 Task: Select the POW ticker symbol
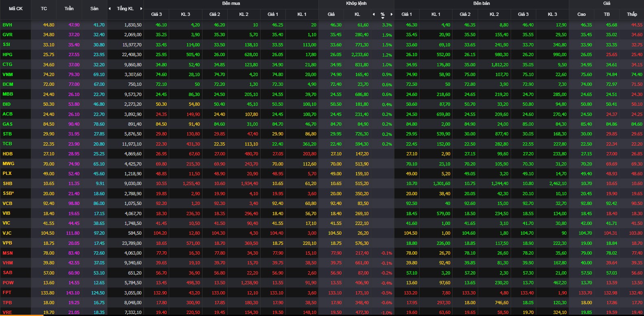coord(8,283)
